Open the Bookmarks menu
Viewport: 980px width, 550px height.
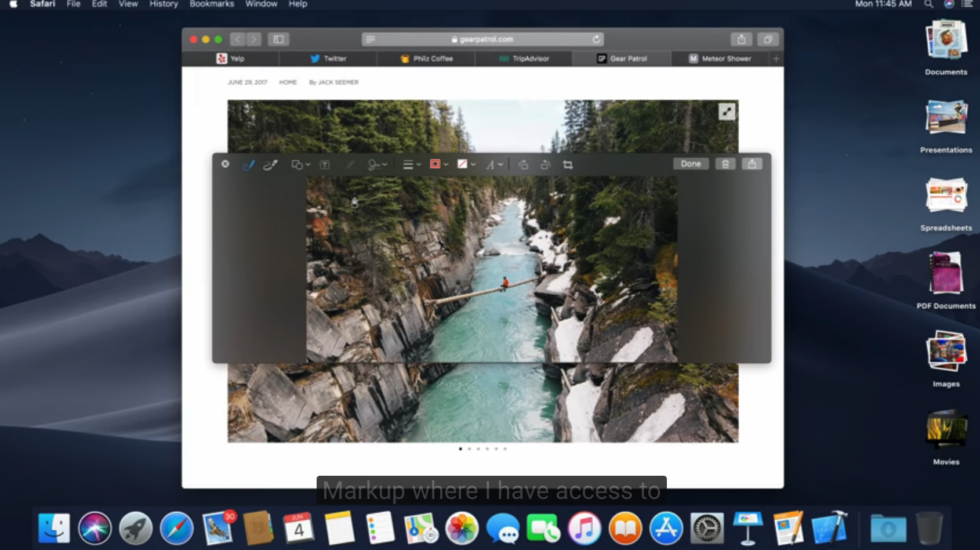pos(212,4)
